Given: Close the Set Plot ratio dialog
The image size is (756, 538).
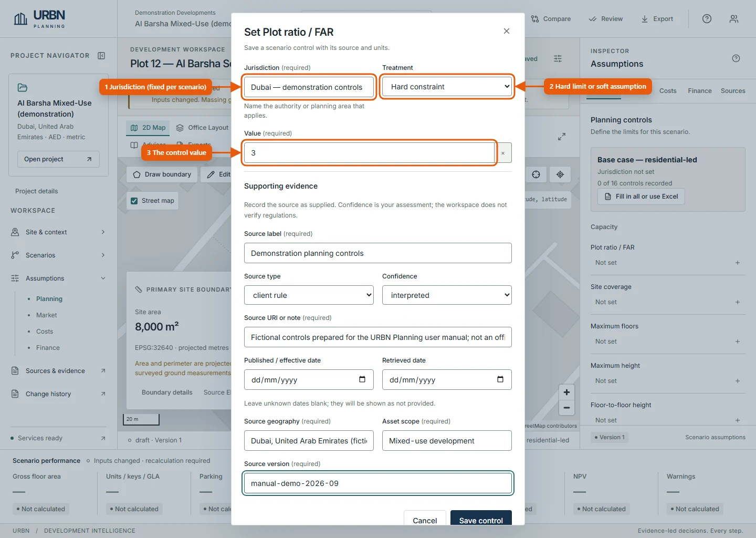Looking at the screenshot, I should 507,31.
